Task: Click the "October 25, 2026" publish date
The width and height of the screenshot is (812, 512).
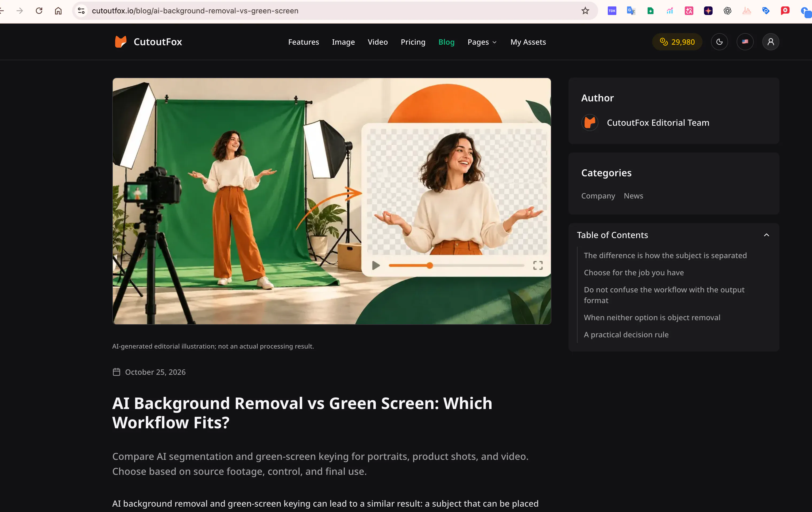Action: (155, 372)
